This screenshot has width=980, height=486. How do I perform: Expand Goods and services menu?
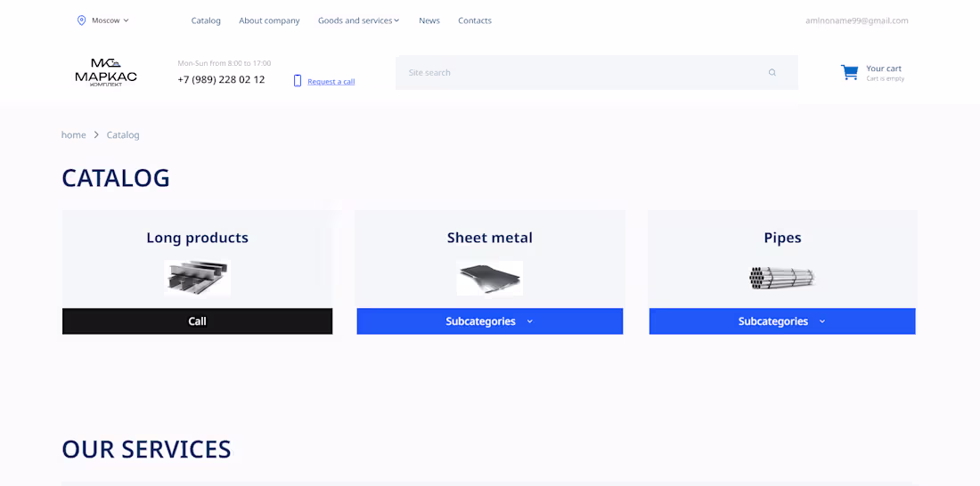358,20
